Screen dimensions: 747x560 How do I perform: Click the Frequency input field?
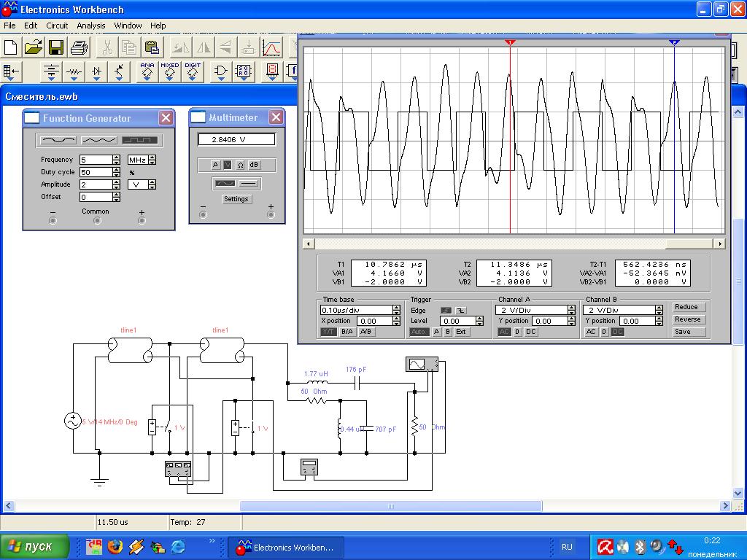96,160
